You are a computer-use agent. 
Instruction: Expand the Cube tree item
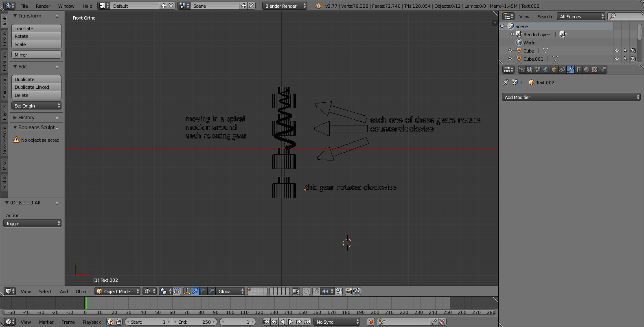(510, 50)
